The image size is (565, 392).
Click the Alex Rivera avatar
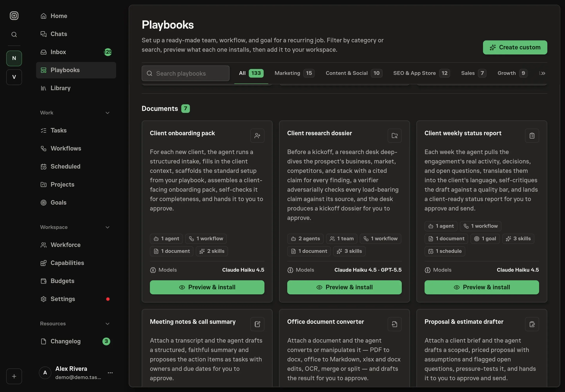45,373
